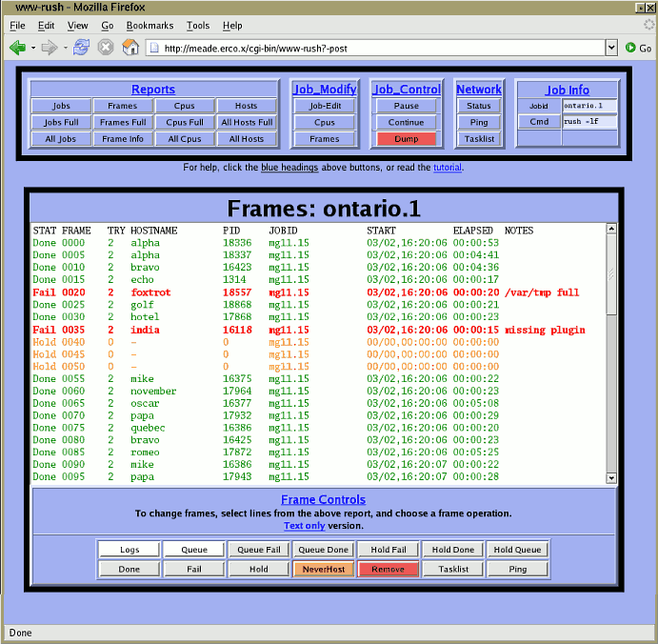Open the Help menu
This screenshot has width=658, height=644.
(x=232, y=26)
